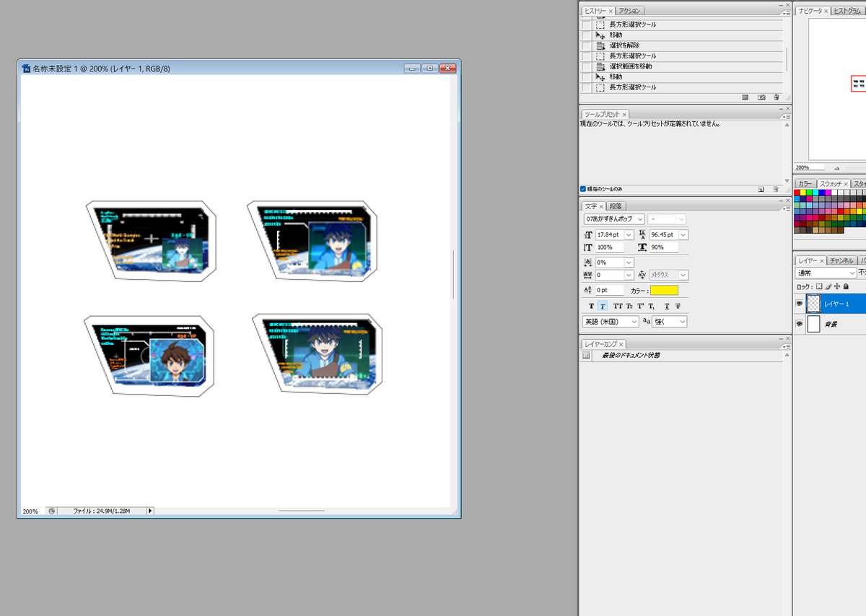
Task: Open the tracking value dropdown
Action: point(629,276)
